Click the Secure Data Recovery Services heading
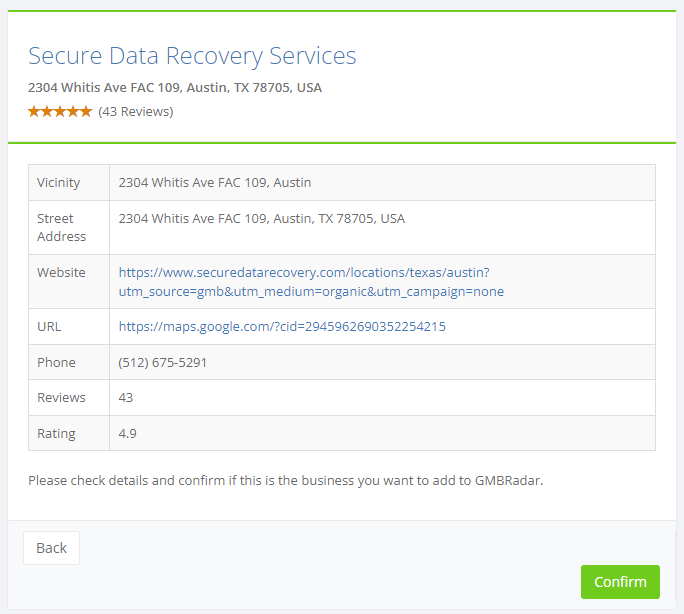Image resolution: width=684 pixels, height=614 pixels. click(x=192, y=56)
